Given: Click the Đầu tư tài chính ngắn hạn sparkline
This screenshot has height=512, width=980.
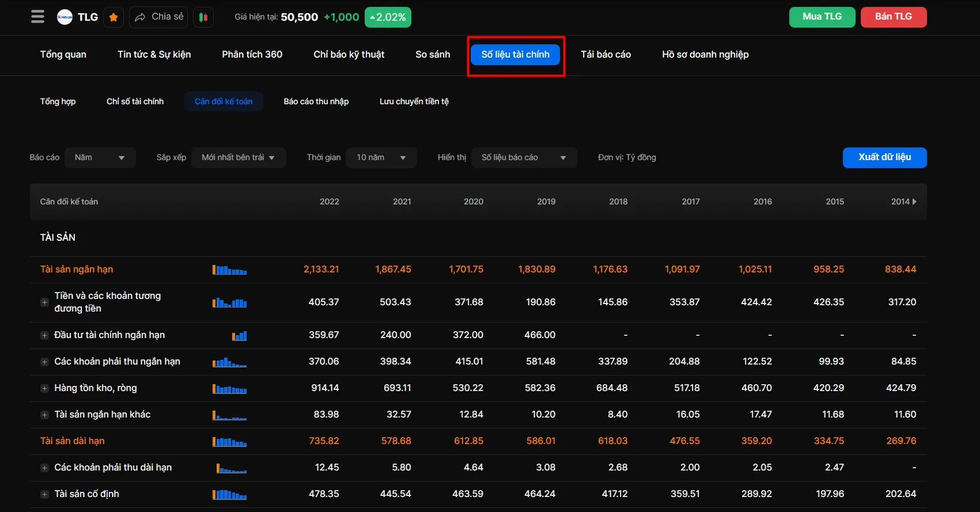Looking at the screenshot, I should click(239, 335).
